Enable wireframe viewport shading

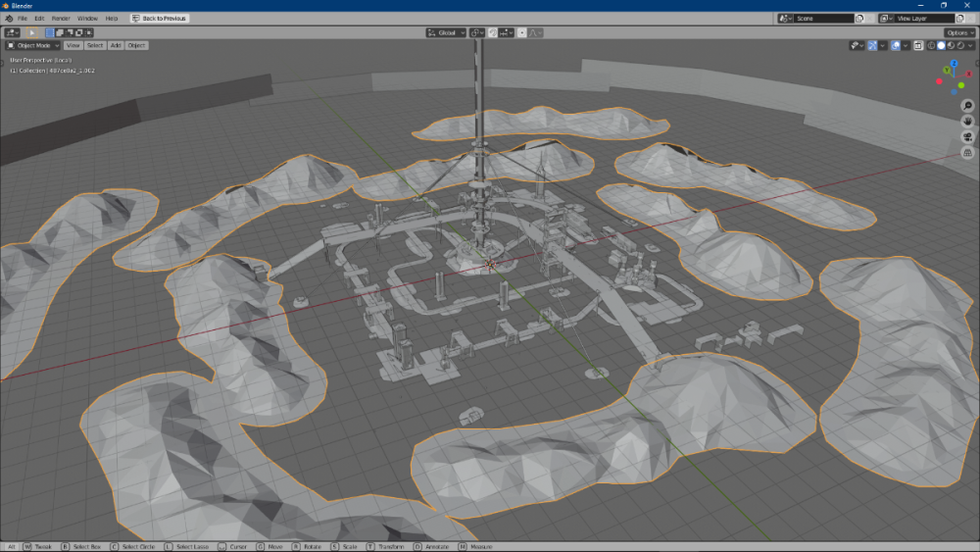[932, 45]
